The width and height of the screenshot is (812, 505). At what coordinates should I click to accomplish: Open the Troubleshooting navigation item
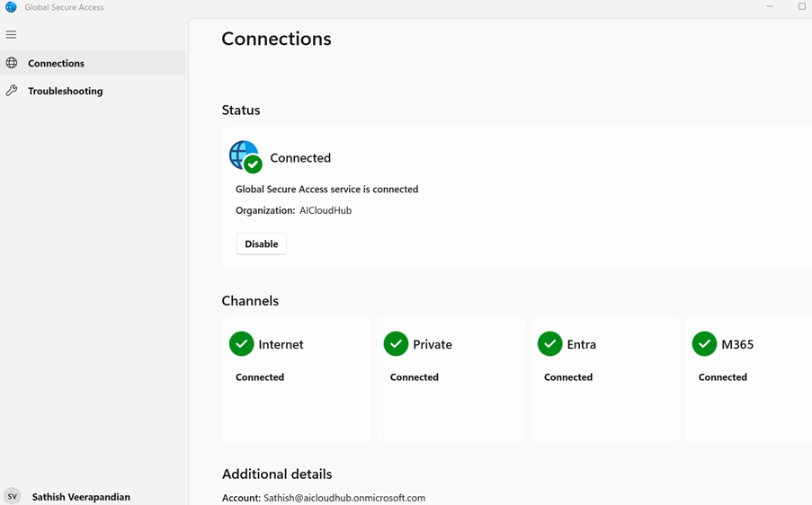point(65,91)
